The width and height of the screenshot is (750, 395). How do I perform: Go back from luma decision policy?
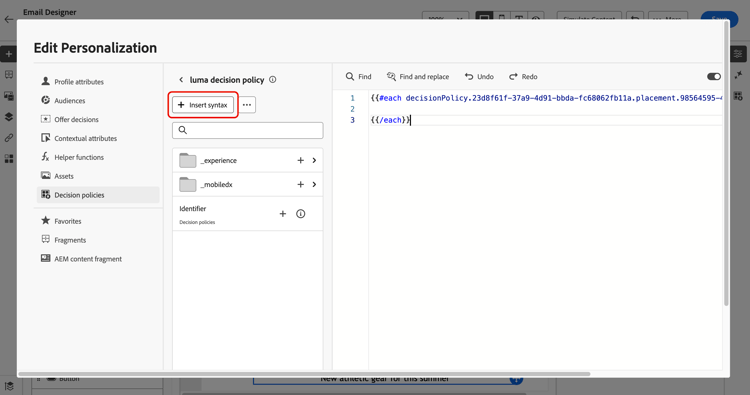pos(181,80)
